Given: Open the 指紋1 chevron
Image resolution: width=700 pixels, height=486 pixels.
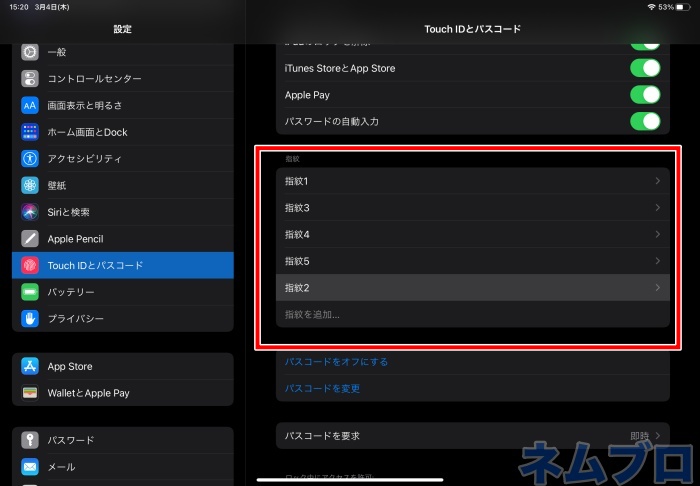Looking at the screenshot, I should tap(658, 181).
